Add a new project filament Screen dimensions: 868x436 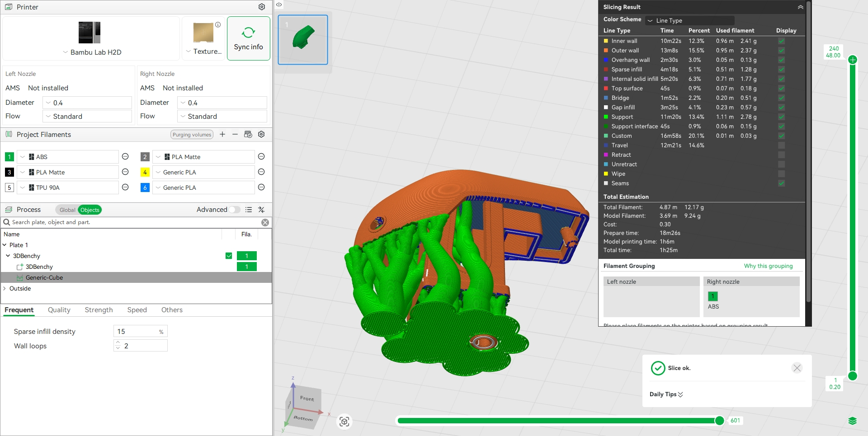coord(222,134)
